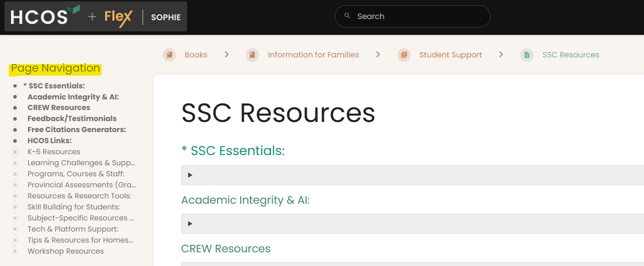Open Subject-Specific Resources nav item
This screenshot has height=266, width=644.
[81, 218]
